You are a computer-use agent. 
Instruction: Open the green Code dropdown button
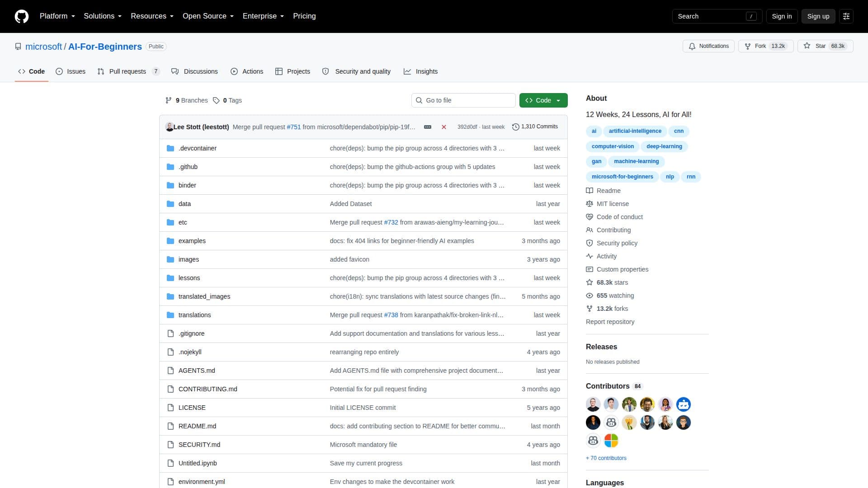point(543,100)
